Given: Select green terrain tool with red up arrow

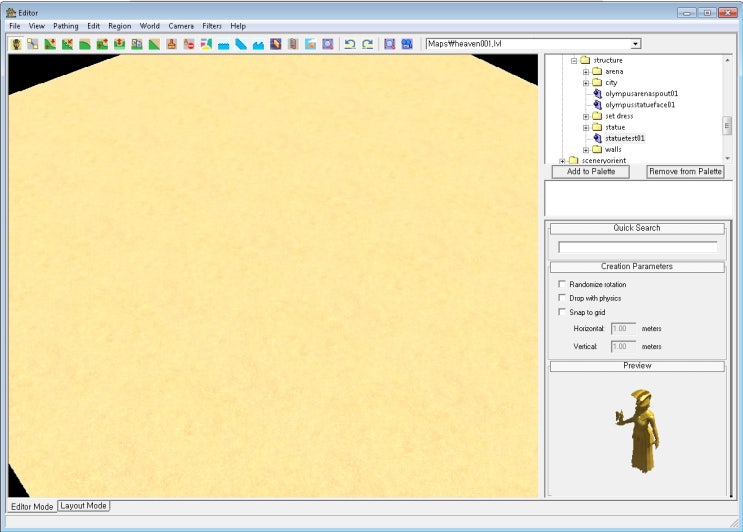Looking at the screenshot, I should tap(119, 44).
